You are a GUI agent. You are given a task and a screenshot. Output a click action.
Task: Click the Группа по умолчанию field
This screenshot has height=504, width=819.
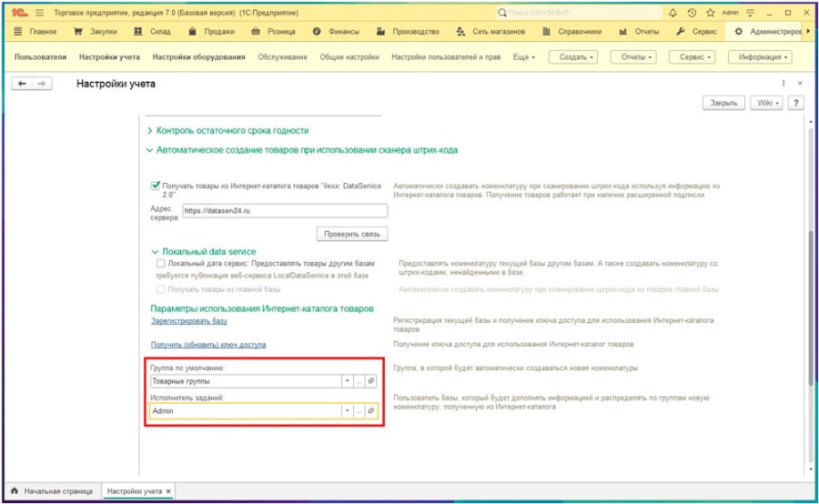click(x=246, y=381)
